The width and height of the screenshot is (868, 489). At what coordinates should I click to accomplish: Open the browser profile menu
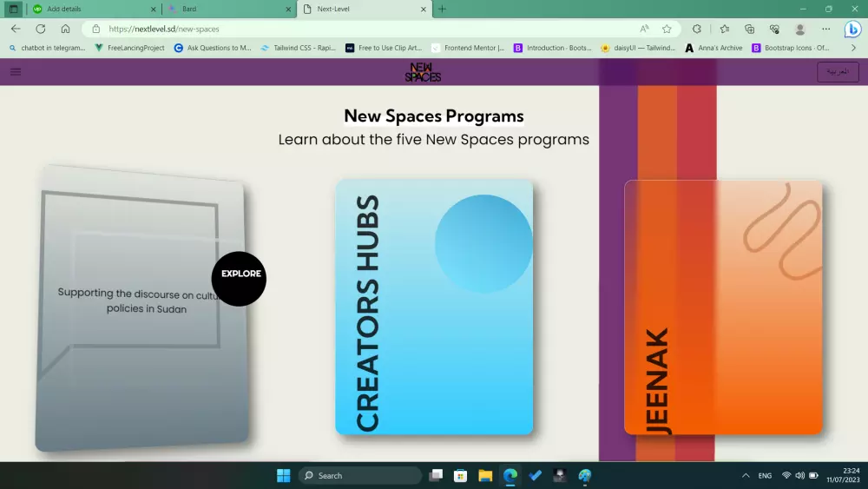(800, 29)
